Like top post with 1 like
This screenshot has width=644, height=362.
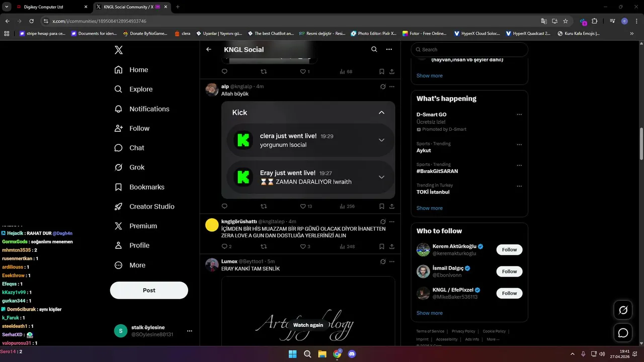click(305, 71)
